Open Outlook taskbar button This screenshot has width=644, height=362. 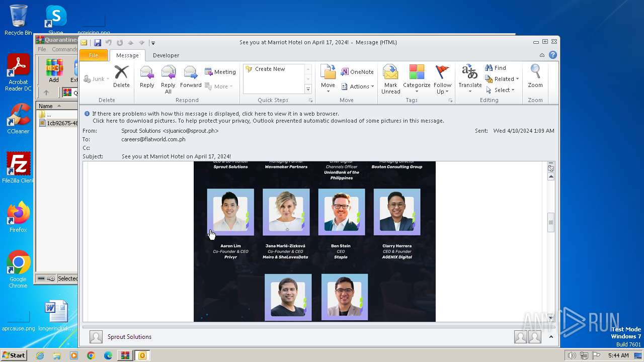(x=142, y=355)
